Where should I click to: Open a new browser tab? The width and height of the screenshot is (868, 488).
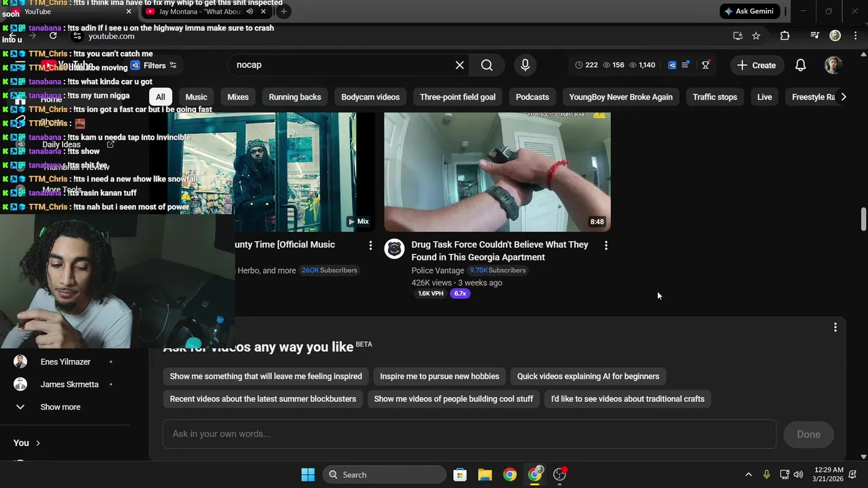pos(283,12)
